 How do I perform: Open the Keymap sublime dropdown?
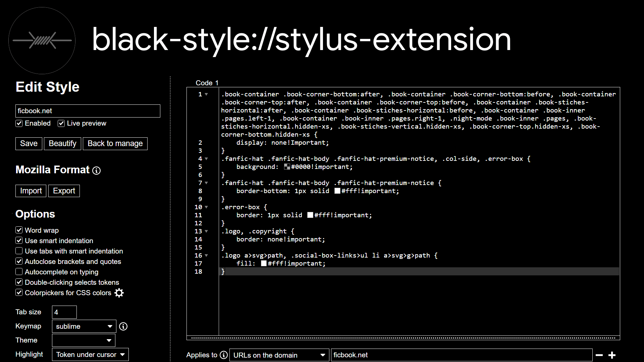[x=84, y=326]
